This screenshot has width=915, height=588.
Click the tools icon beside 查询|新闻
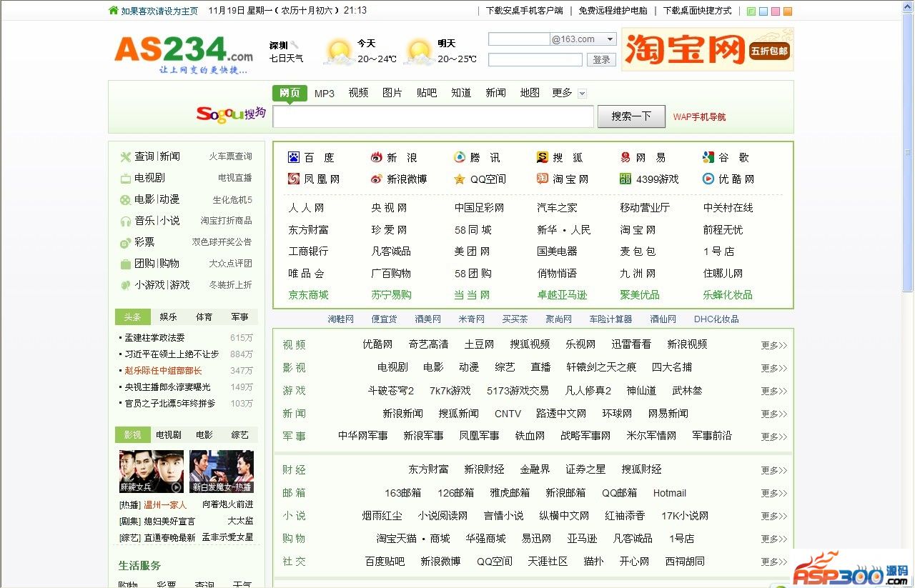pyautogui.click(x=125, y=156)
